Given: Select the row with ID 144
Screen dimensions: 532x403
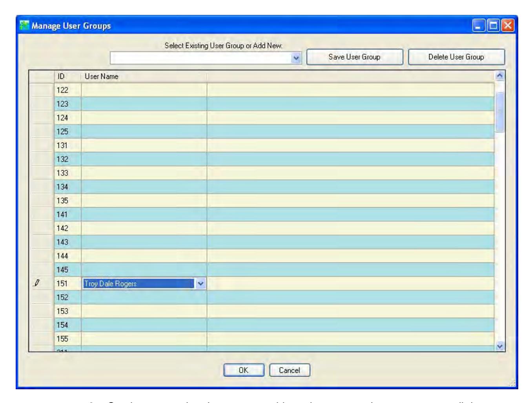Looking at the screenshot, I should (262, 256).
